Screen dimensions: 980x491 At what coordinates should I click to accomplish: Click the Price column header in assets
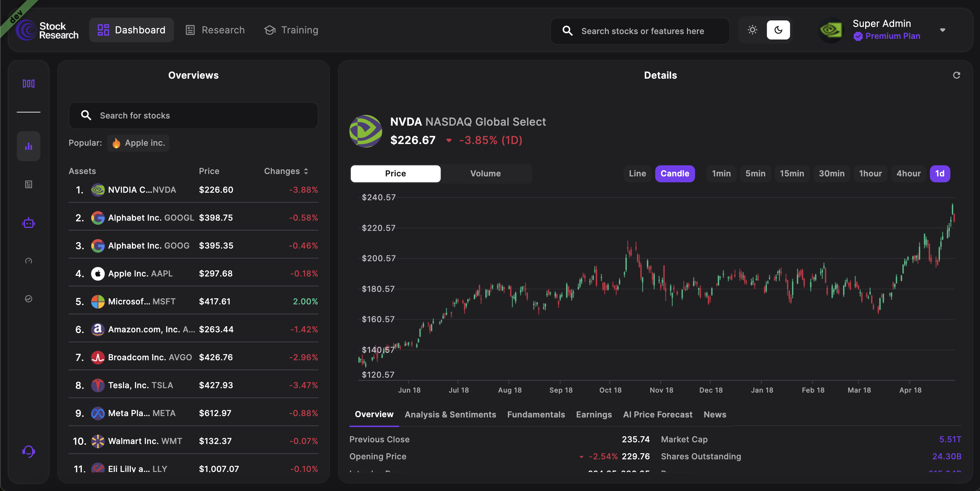(209, 171)
